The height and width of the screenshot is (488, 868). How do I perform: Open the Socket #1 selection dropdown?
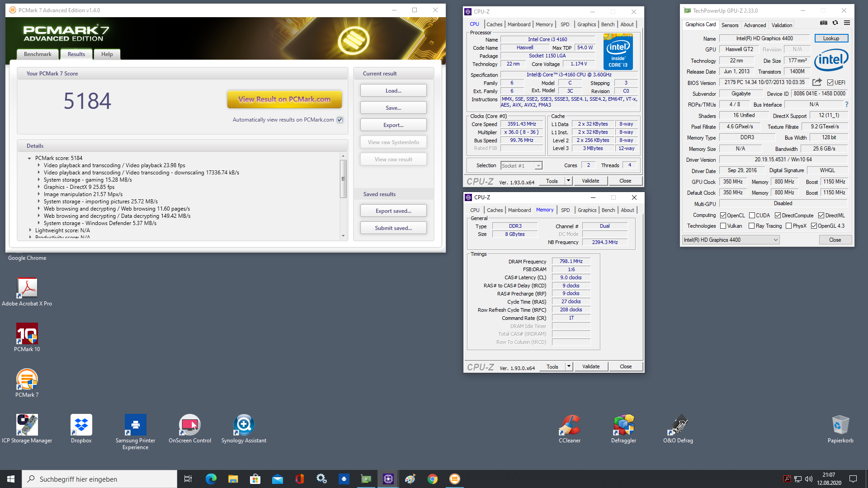pyautogui.click(x=538, y=166)
